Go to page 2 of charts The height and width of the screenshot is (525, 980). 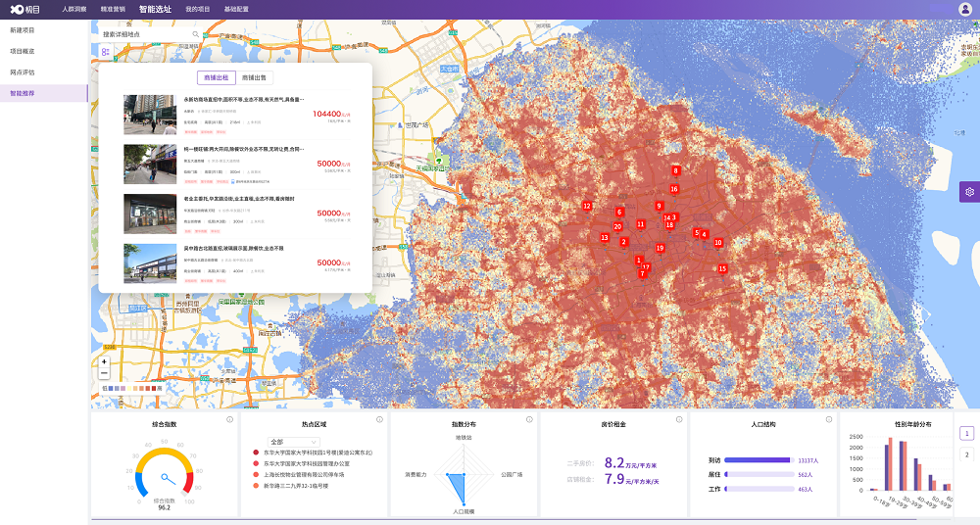967,454
